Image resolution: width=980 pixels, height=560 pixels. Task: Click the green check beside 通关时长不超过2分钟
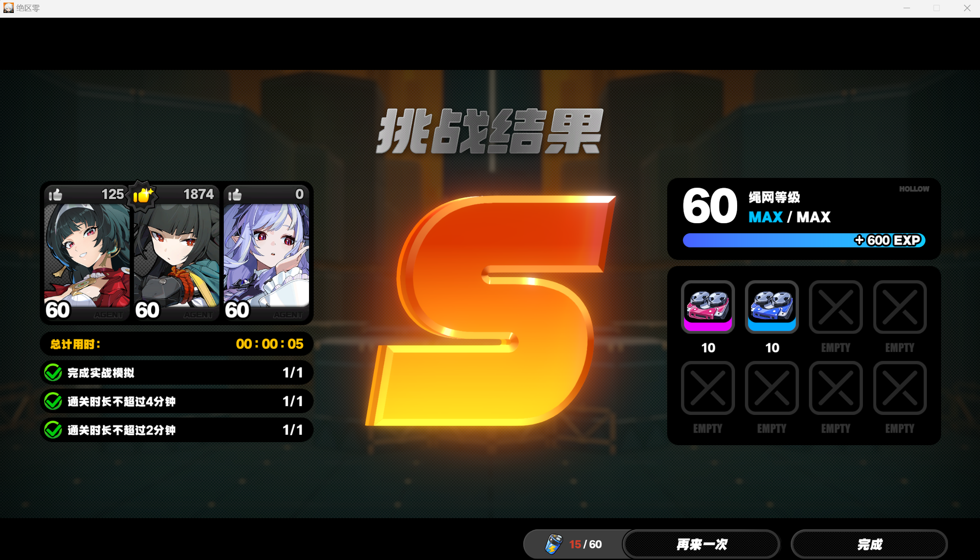(x=53, y=430)
